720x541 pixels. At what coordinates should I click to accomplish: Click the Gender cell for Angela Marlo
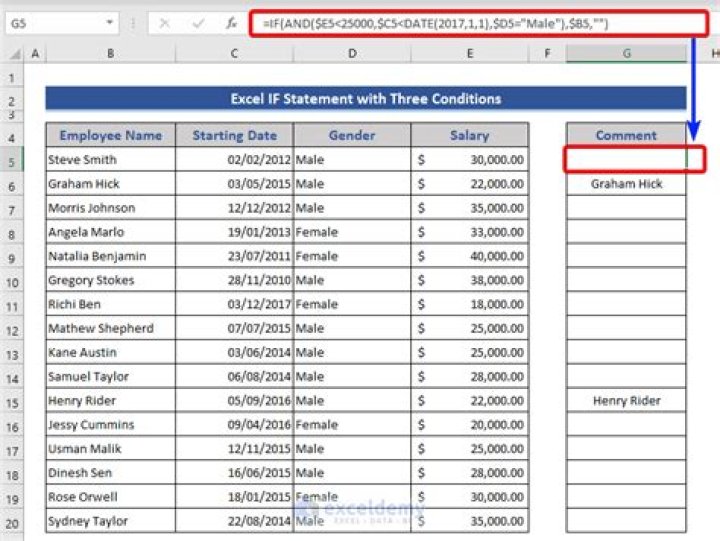tap(352, 232)
